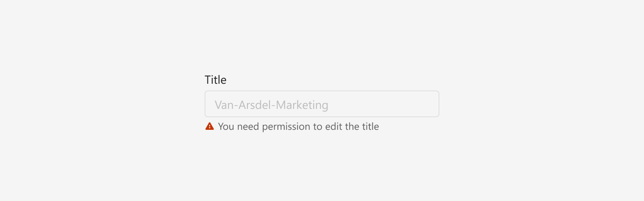Select the "You need permission" validation message
Image resolution: width=644 pixels, height=201 pixels.
coord(299,126)
